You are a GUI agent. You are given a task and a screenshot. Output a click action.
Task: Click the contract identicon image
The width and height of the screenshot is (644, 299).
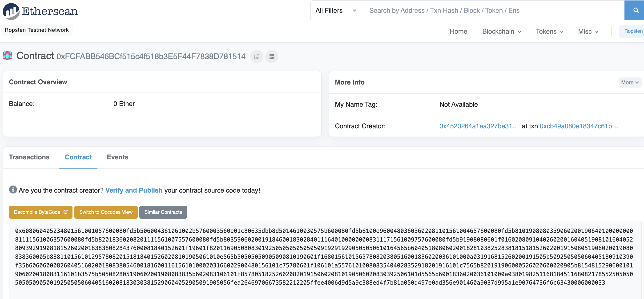(x=8, y=56)
